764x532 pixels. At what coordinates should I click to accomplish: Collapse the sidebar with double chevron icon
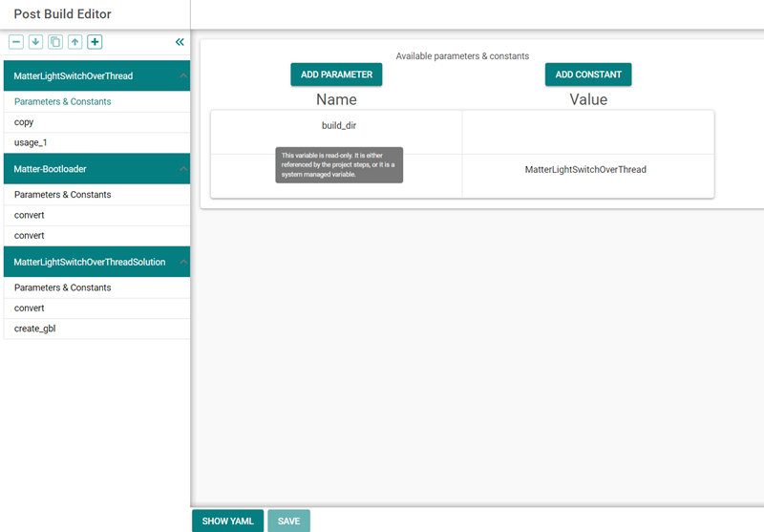tap(180, 42)
